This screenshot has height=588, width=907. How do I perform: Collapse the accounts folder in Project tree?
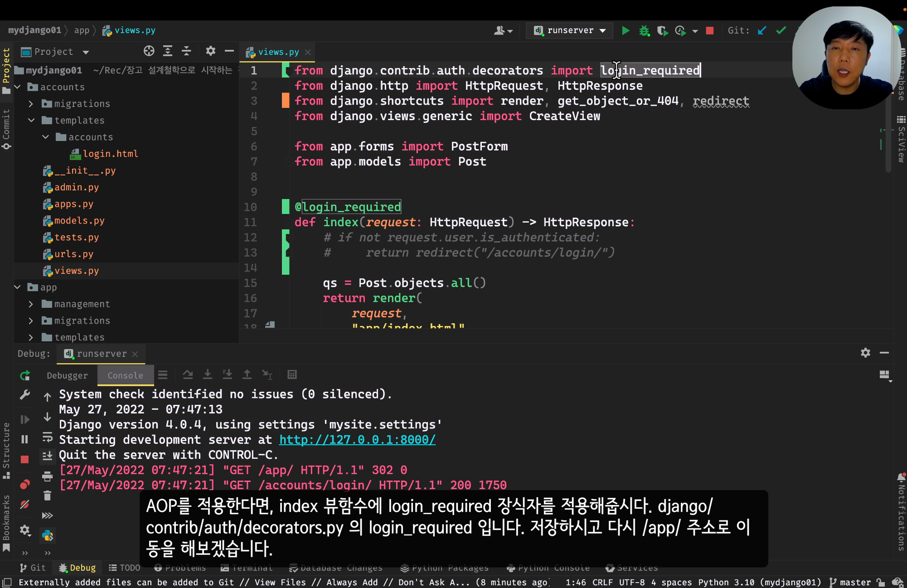point(18,87)
